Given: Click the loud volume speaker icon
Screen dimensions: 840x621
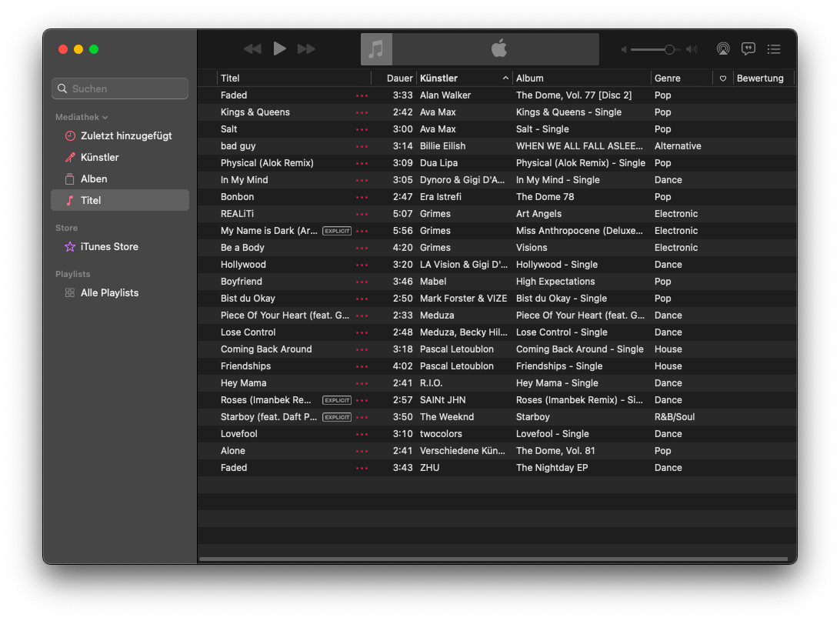Looking at the screenshot, I should [x=692, y=50].
